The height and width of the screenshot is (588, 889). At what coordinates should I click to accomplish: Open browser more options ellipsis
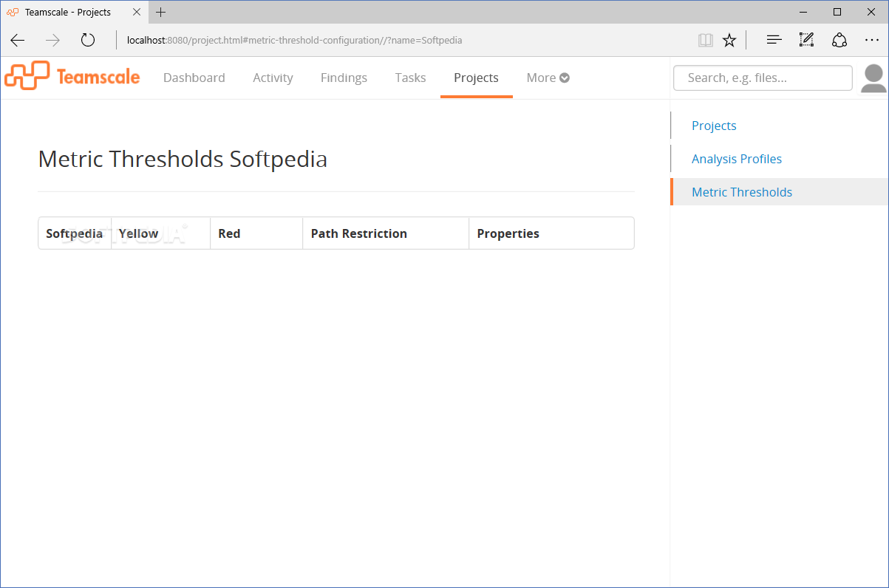click(871, 40)
